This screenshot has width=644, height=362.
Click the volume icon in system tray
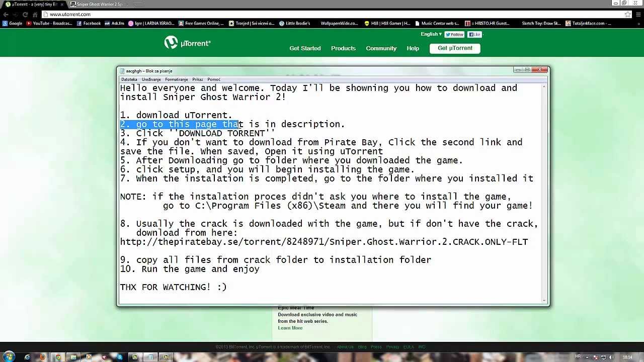[611, 357]
